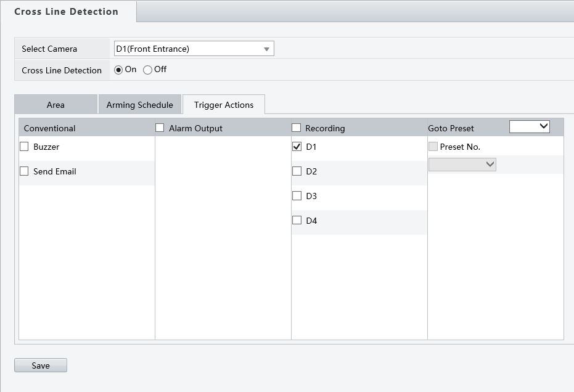Click the Cross Line Detection page title tab
This screenshot has height=392, width=574.
pyautogui.click(x=67, y=12)
